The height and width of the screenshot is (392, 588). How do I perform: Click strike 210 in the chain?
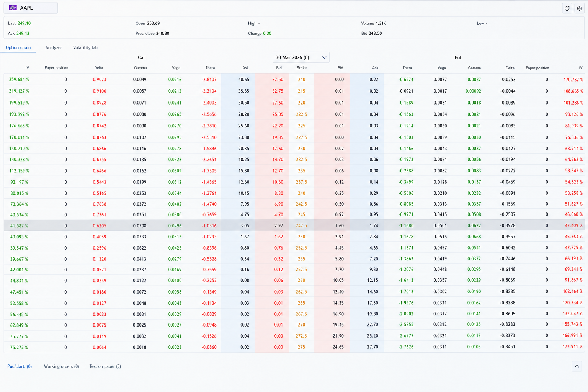click(302, 80)
